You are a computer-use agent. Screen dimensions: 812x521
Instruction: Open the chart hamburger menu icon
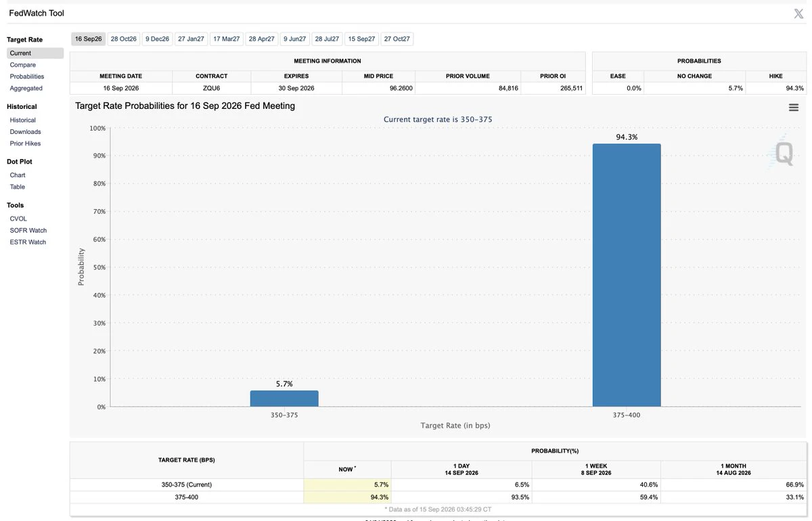(x=794, y=108)
